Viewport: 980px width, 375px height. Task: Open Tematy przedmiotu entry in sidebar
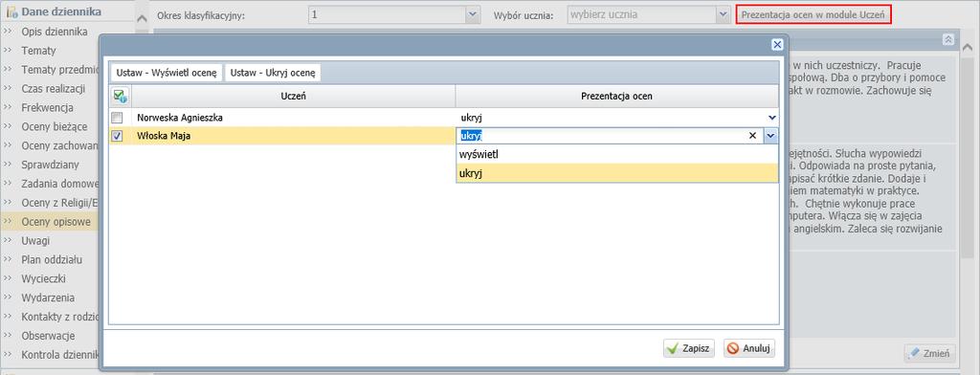pyautogui.click(x=60, y=70)
